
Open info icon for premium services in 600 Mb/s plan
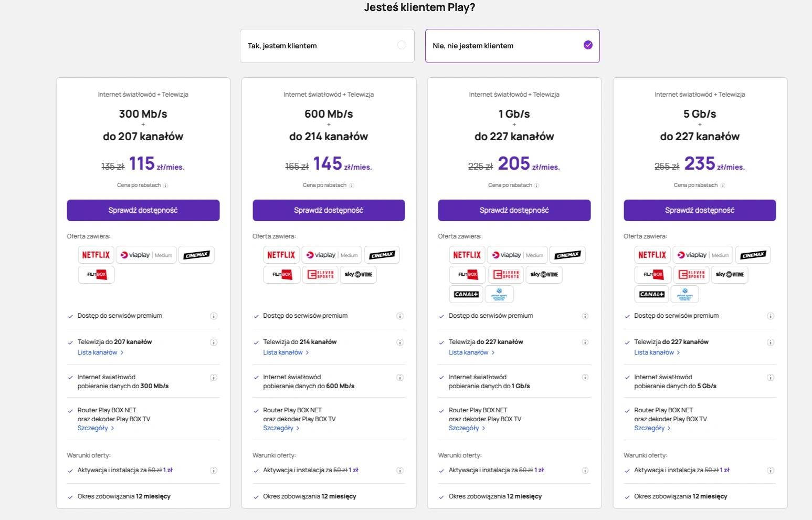[x=399, y=316]
